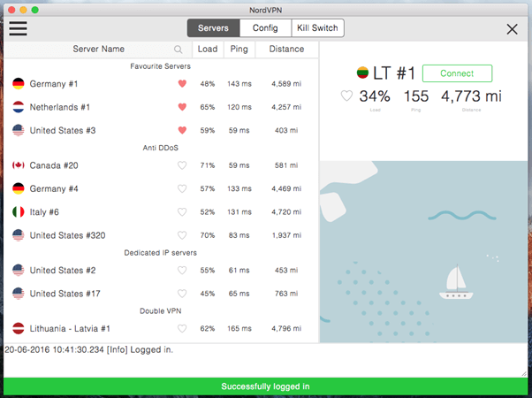
Task: Click the search magnifier in Server Name header
Action: tap(179, 50)
